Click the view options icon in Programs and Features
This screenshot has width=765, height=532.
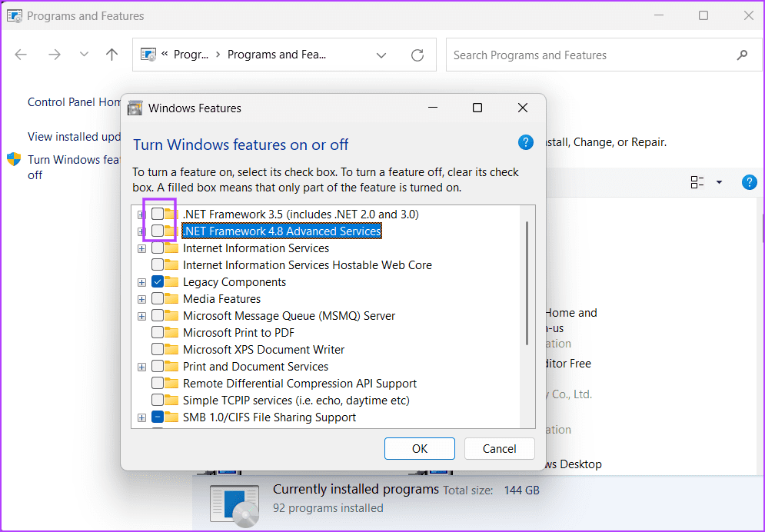(x=697, y=182)
